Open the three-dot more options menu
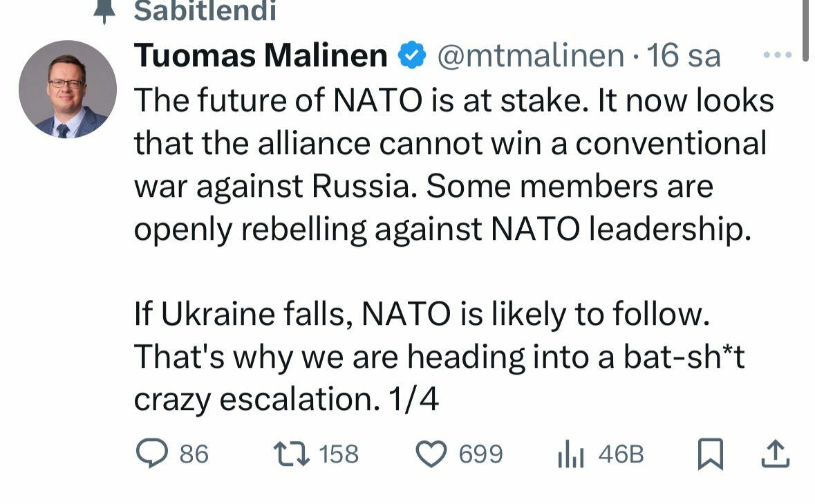Screen dimensions: 815x504 777,55
